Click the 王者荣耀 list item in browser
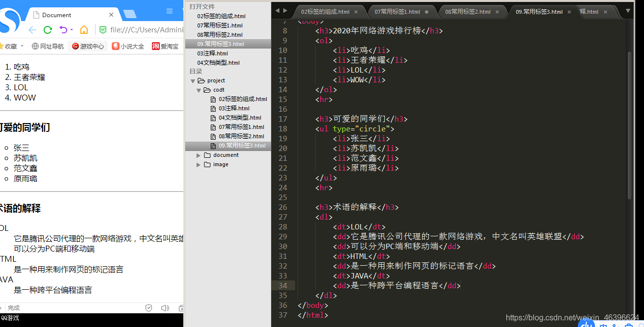This screenshot has height=327, width=644. click(29, 77)
